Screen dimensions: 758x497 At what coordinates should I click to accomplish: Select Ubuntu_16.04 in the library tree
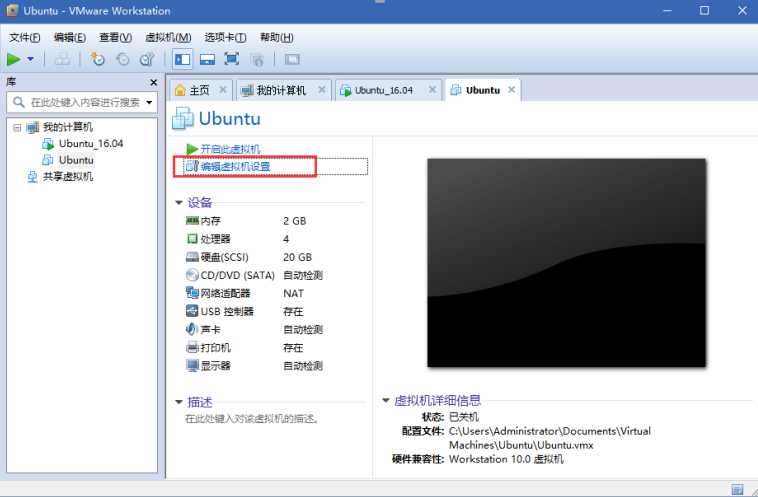tap(91, 144)
